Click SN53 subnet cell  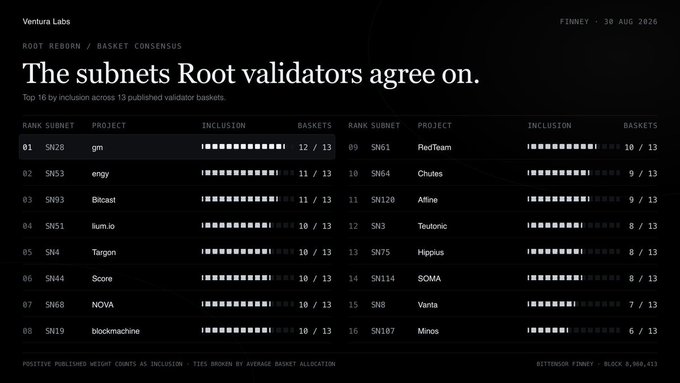(55, 173)
